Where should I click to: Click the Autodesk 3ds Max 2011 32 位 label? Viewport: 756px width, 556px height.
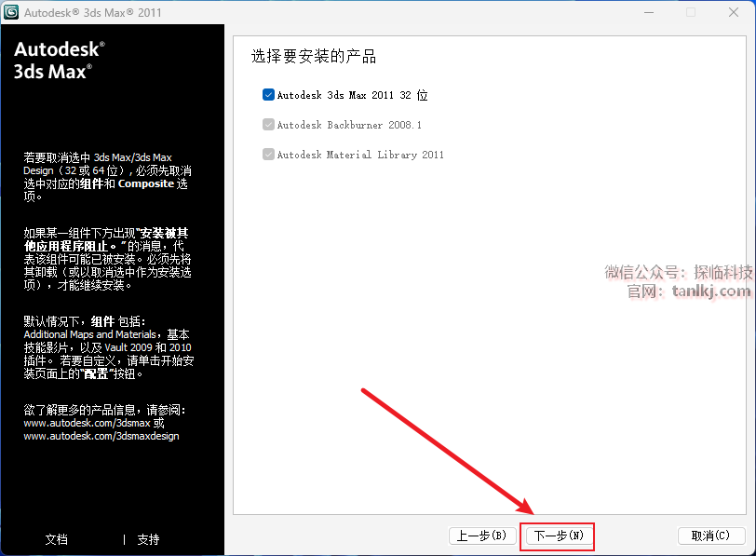point(353,95)
